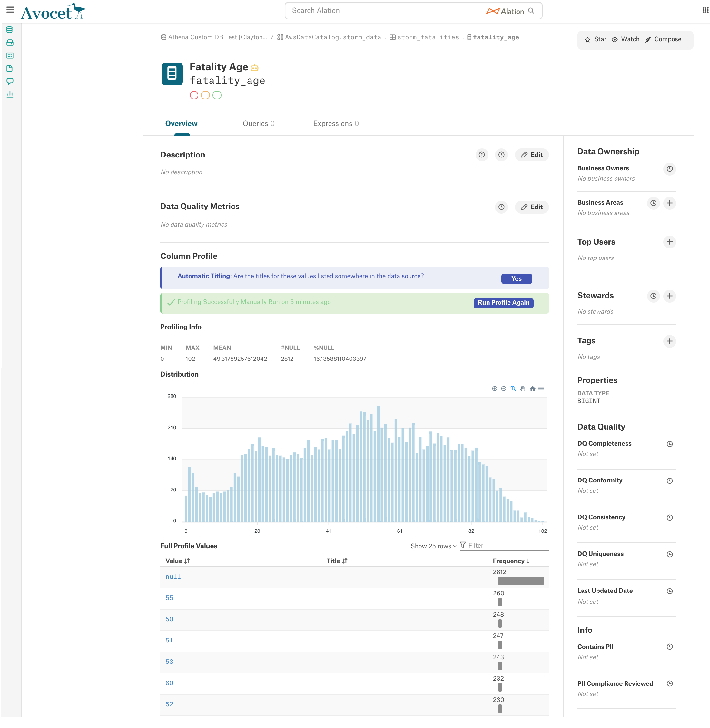
Task: Click Yes to confirm Automatic Titling
Action: point(516,278)
